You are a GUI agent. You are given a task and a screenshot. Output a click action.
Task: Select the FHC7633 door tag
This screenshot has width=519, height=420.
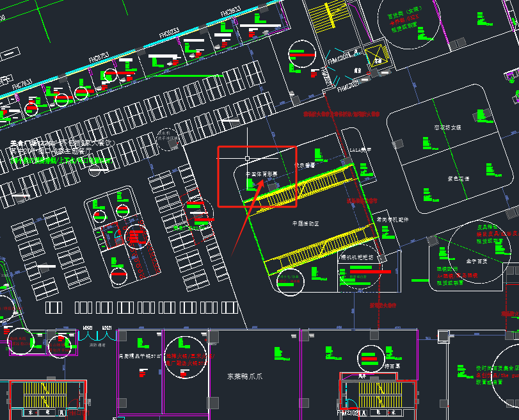point(22,84)
